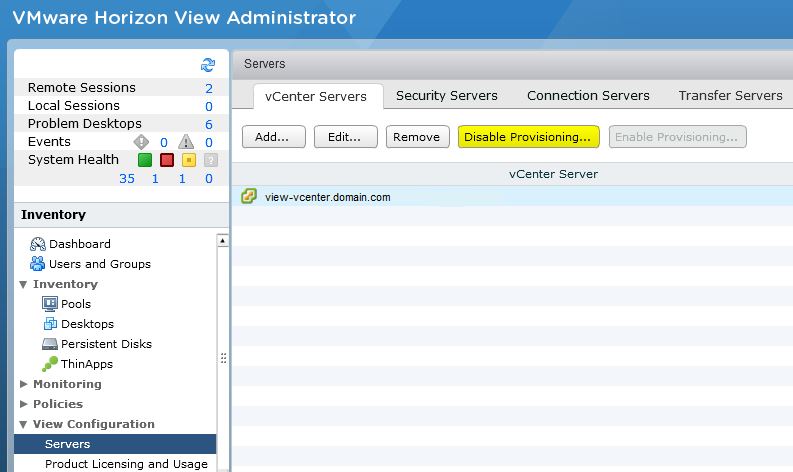Switch to the Security Servers tab

click(446, 96)
